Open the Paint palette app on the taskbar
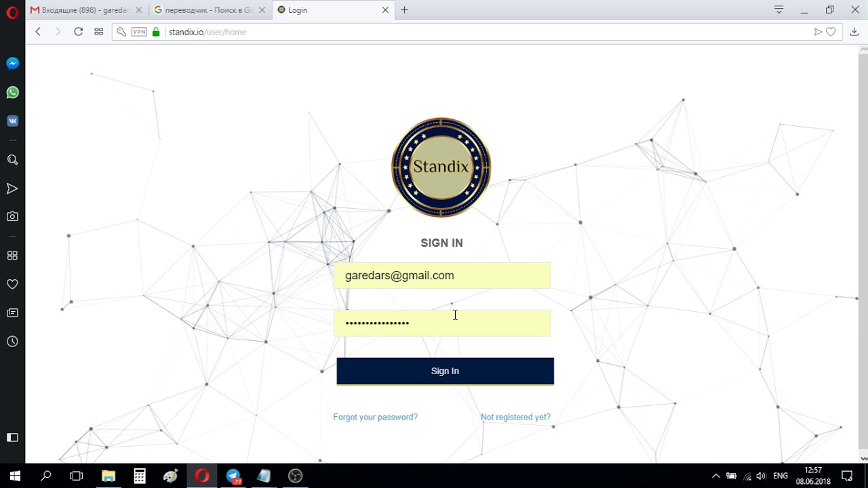The image size is (868, 488). pyautogui.click(x=170, y=476)
